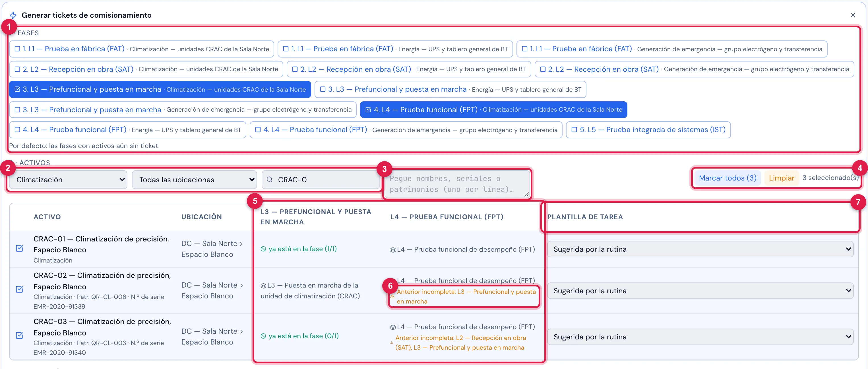
Task: Click the paste names or serials textarea
Action: (x=457, y=184)
